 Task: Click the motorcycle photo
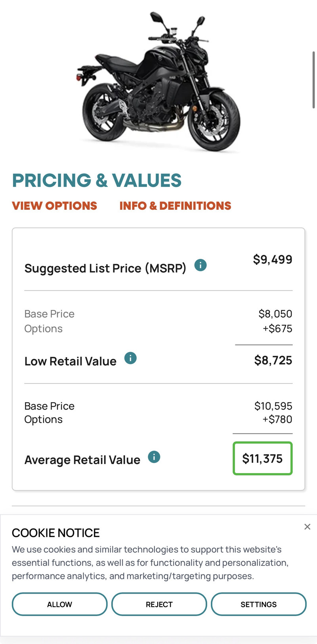[x=158, y=81]
